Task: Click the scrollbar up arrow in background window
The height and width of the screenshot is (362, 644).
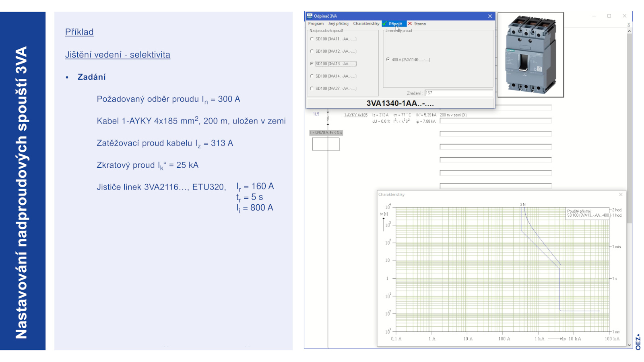Action: pos(629,31)
